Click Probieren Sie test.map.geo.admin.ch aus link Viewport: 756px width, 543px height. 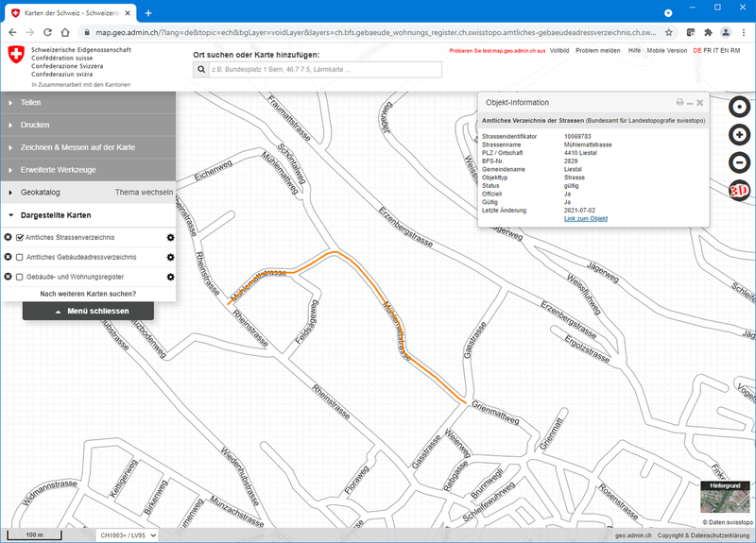(x=498, y=51)
